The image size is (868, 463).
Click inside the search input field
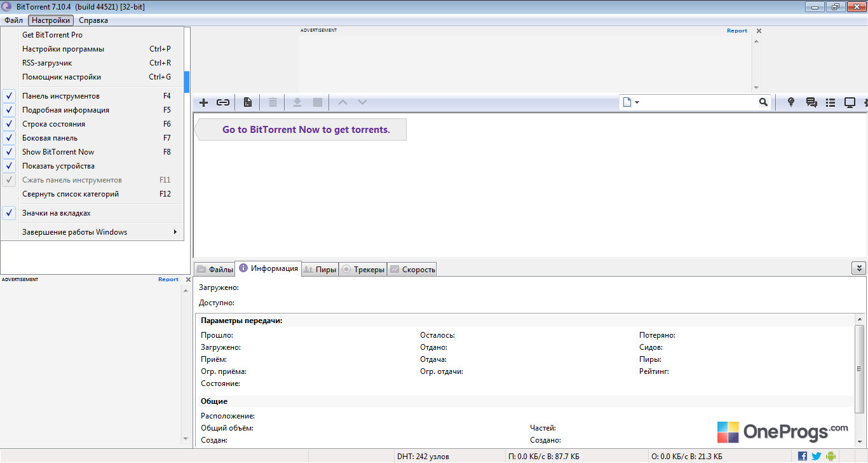[699, 102]
